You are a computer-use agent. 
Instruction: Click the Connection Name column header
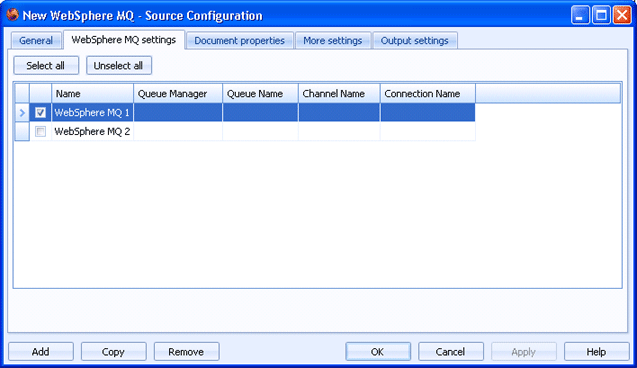pyautogui.click(x=428, y=93)
